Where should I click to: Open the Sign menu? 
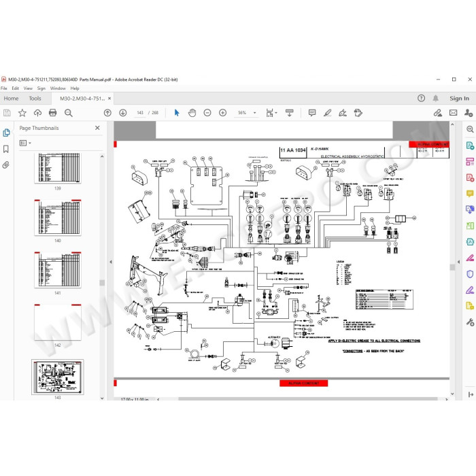(41, 88)
